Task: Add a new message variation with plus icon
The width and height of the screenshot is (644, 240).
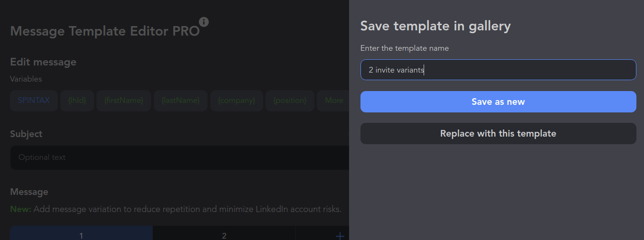Action: (x=340, y=235)
